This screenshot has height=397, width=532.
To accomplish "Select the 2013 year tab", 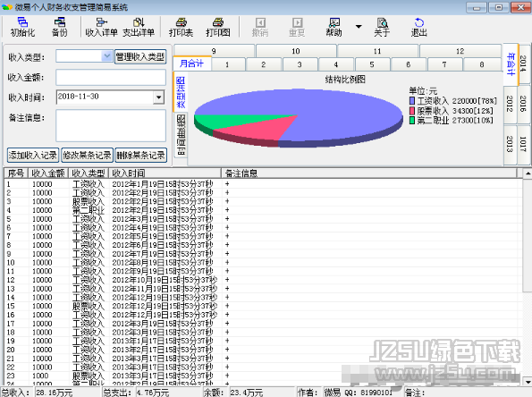I will point(510,144).
